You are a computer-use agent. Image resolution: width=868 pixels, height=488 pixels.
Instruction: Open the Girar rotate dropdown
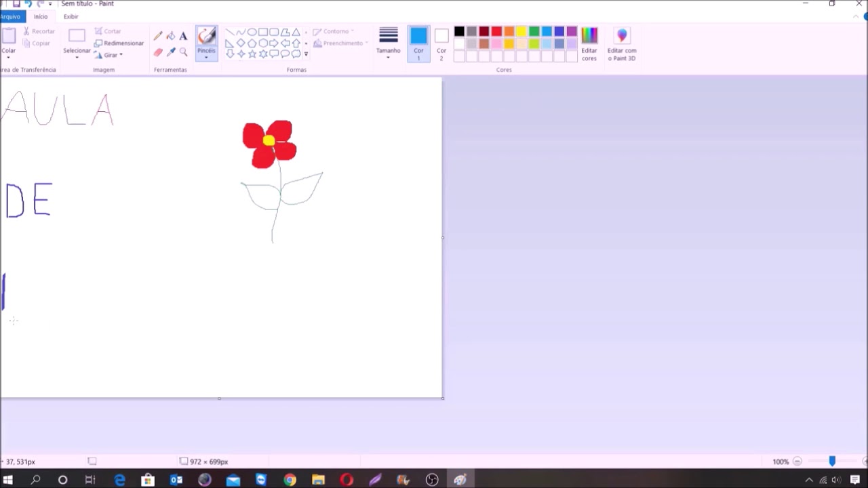coord(108,55)
